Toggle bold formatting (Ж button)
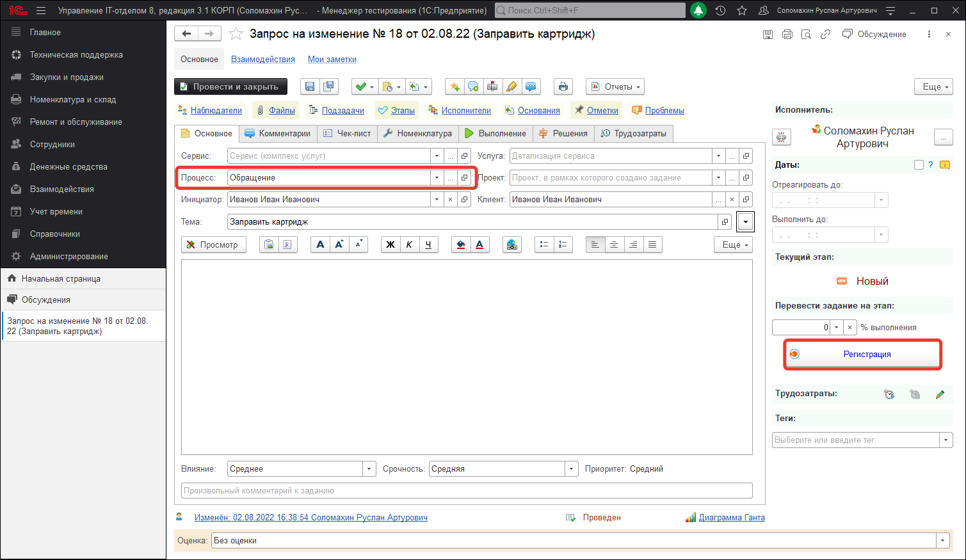966x560 pixels. click(390, 244)
